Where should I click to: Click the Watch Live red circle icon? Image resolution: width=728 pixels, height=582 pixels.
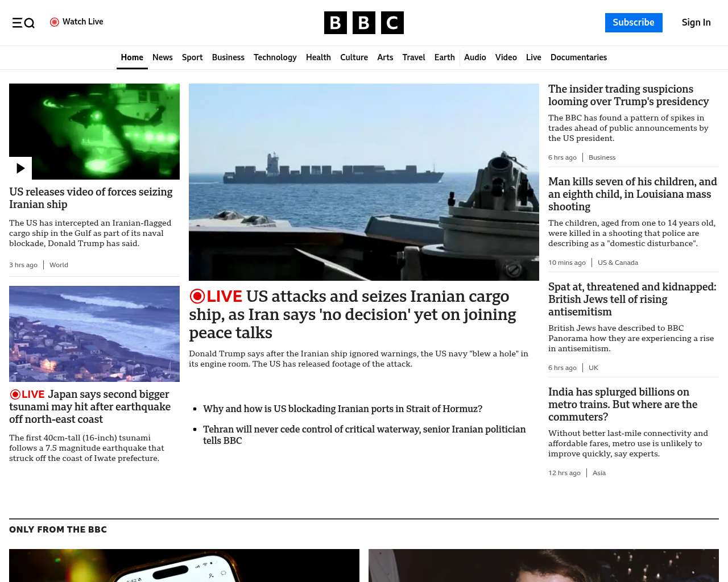pyautogui.click(x=55, y=22)
